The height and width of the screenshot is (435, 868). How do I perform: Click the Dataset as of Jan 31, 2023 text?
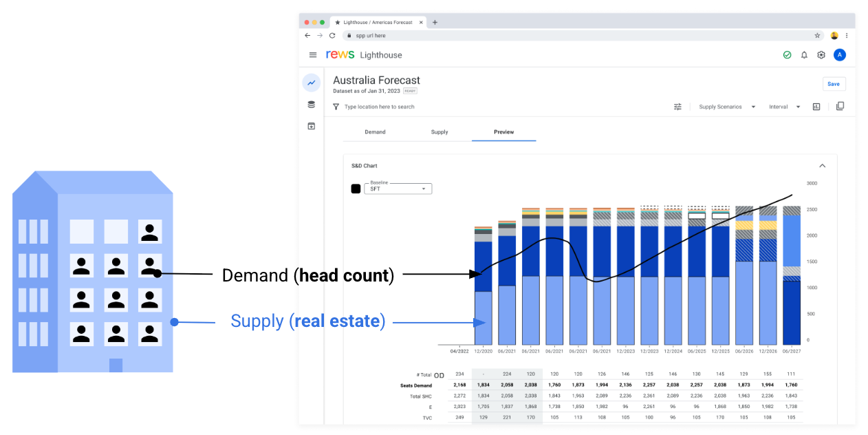click(367, 91)
